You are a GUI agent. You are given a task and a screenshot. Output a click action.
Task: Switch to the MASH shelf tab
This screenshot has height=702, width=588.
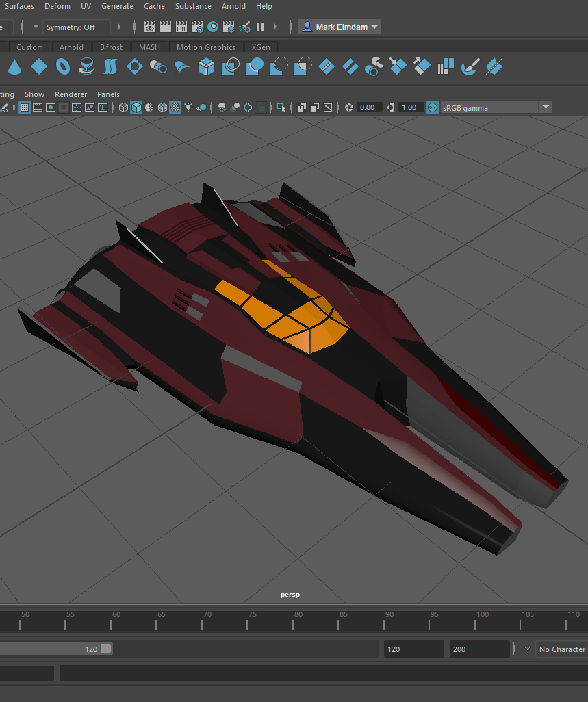tap(149, 47)
